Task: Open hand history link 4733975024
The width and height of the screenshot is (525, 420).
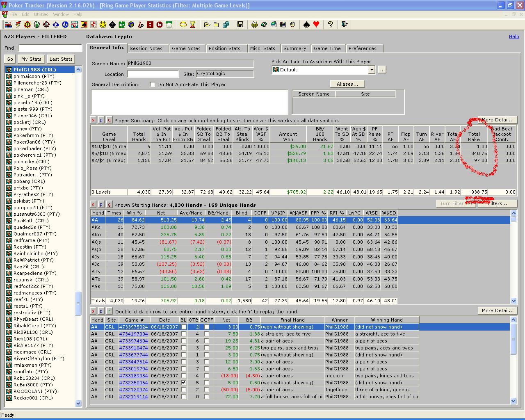Action: click(x=133, y=327)
